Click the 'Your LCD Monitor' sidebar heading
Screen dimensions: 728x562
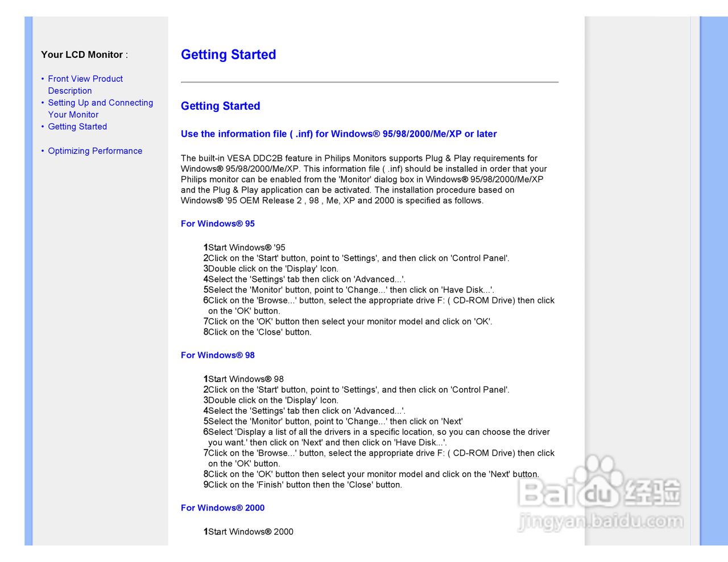[x=84, y=55]
